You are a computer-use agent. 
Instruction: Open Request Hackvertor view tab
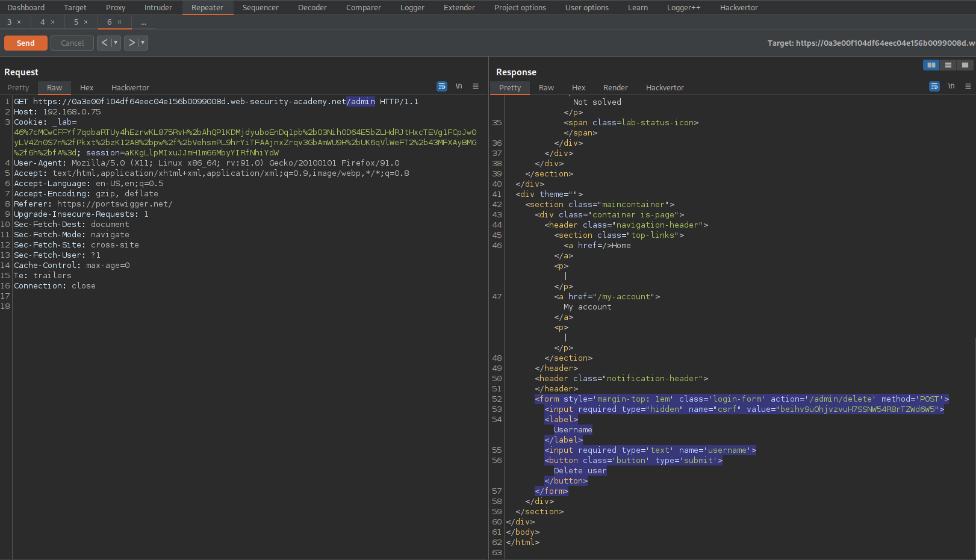pos(130,87)
